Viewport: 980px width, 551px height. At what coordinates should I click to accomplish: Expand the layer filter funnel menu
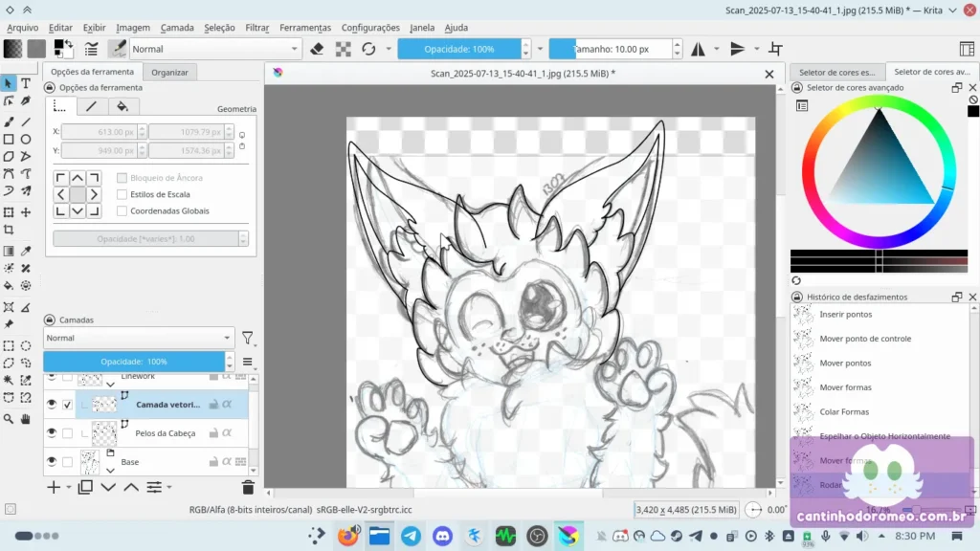(x=248, y=338)
